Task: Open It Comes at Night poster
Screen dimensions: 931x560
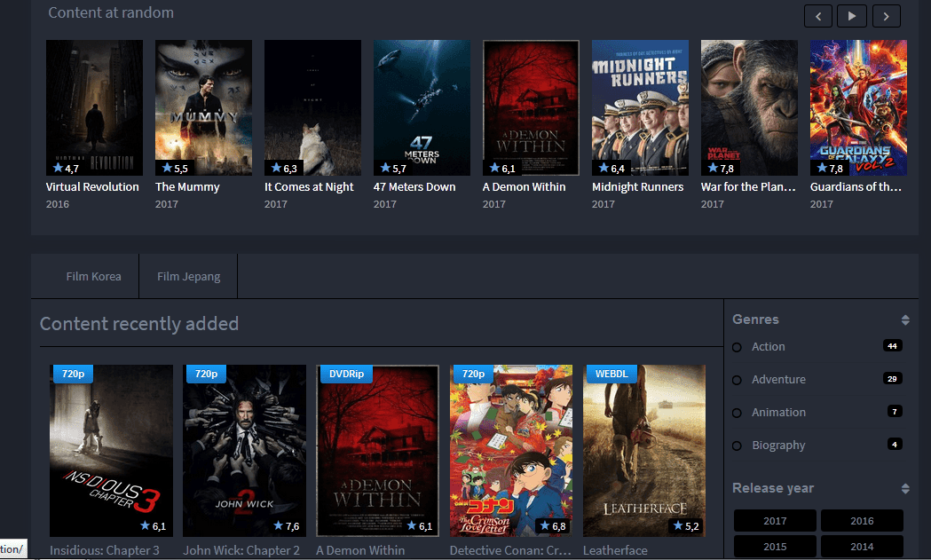Action: pyautogui.click(x=313, y=107)
